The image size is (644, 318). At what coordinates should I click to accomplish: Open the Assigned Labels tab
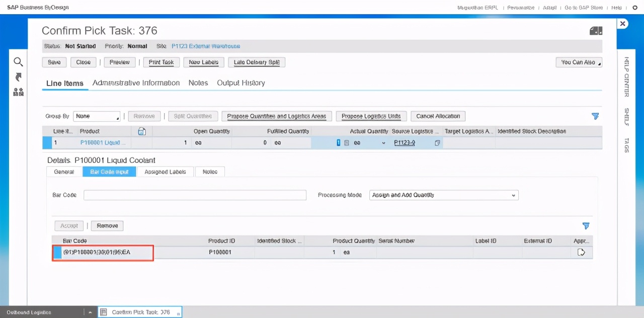[x=165, y=172]
